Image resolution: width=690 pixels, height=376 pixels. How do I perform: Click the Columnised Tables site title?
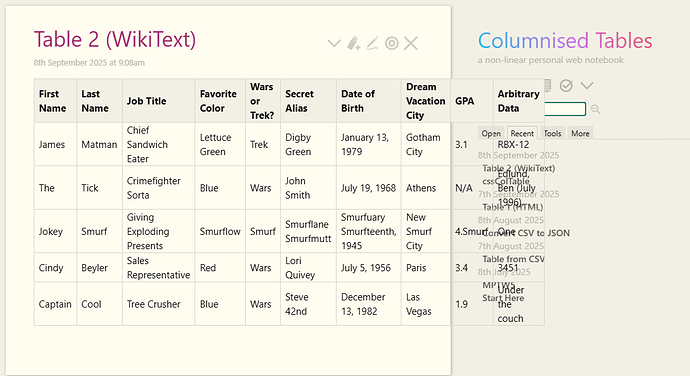pos(565,41)
